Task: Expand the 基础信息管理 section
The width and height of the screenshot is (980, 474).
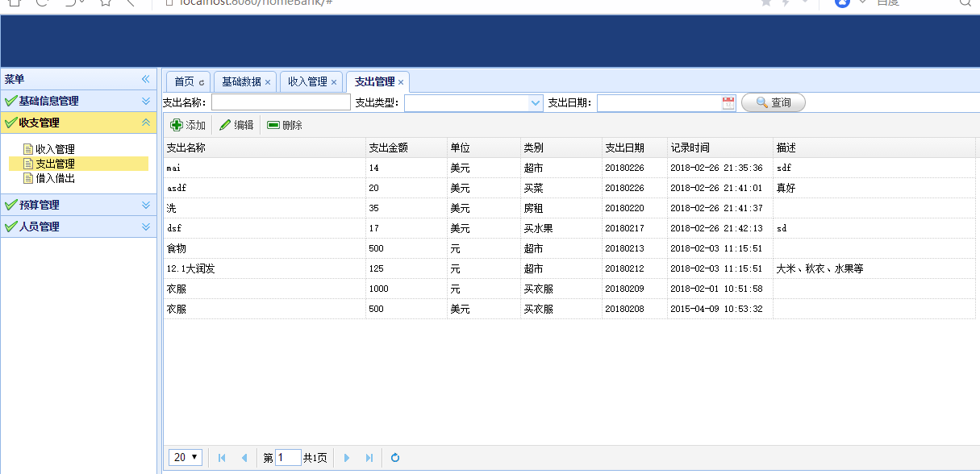Action: tap(146, 101)
